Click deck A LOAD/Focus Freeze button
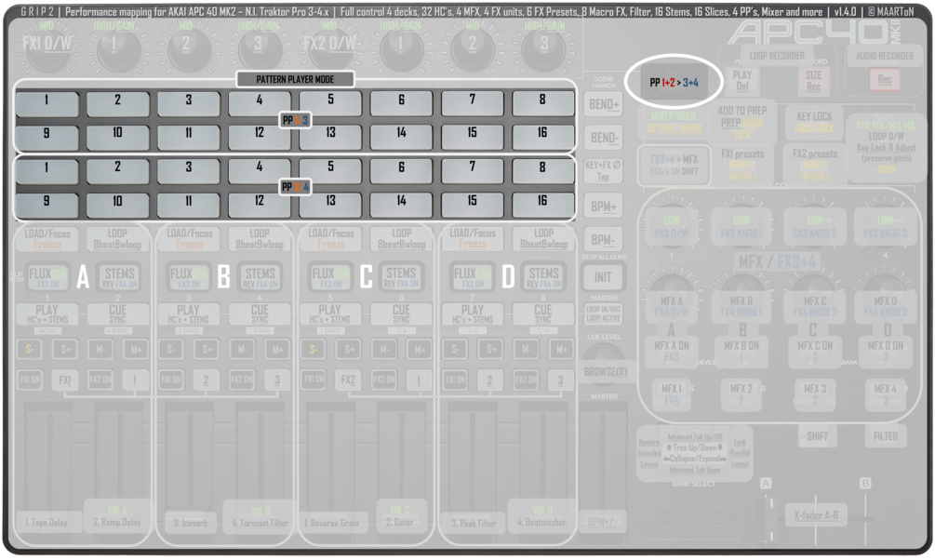The height and width of the screenshot is (560, 935). (x=47, y=238)
